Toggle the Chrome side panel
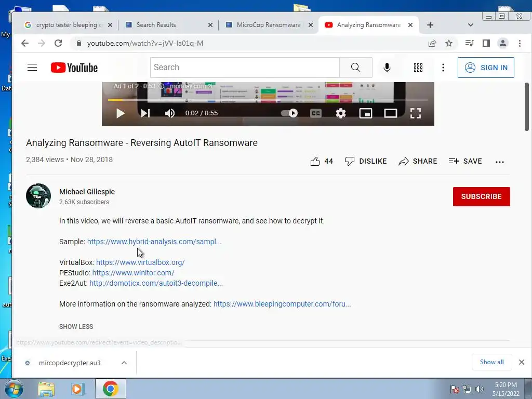The image size is (532, 399). pos(486,43)
